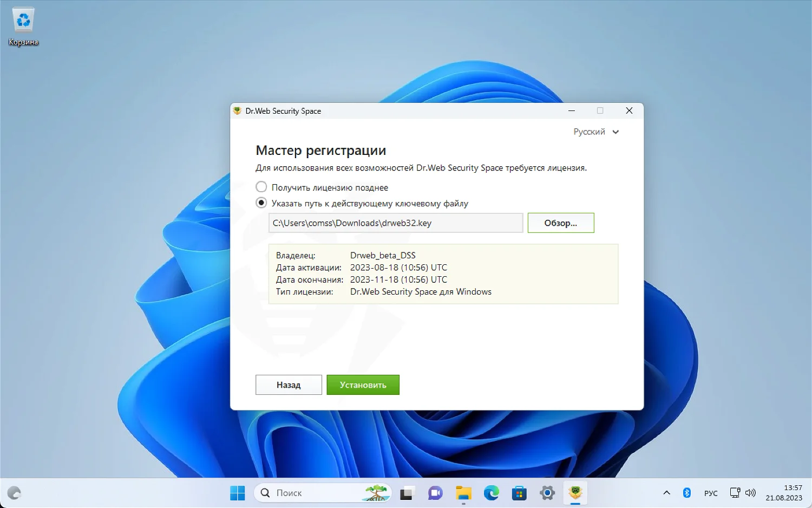The height and width of the screenshot is (508, 812).
Task: Click the owner value Drweb_beta_DSS
Action: click(x=383, y=255)
